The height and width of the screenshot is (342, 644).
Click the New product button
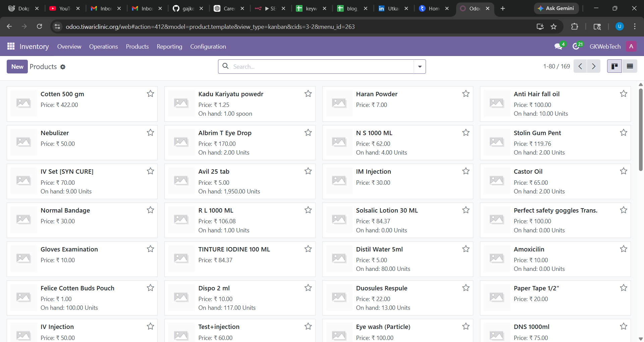click(17, 66)
